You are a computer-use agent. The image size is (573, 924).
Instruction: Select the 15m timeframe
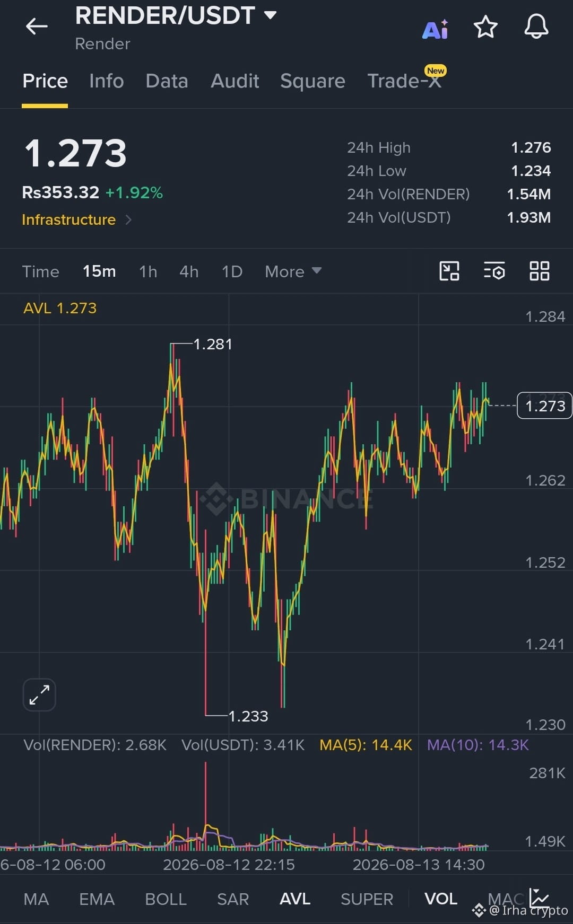pyautogui.click(x=99, y=271)
